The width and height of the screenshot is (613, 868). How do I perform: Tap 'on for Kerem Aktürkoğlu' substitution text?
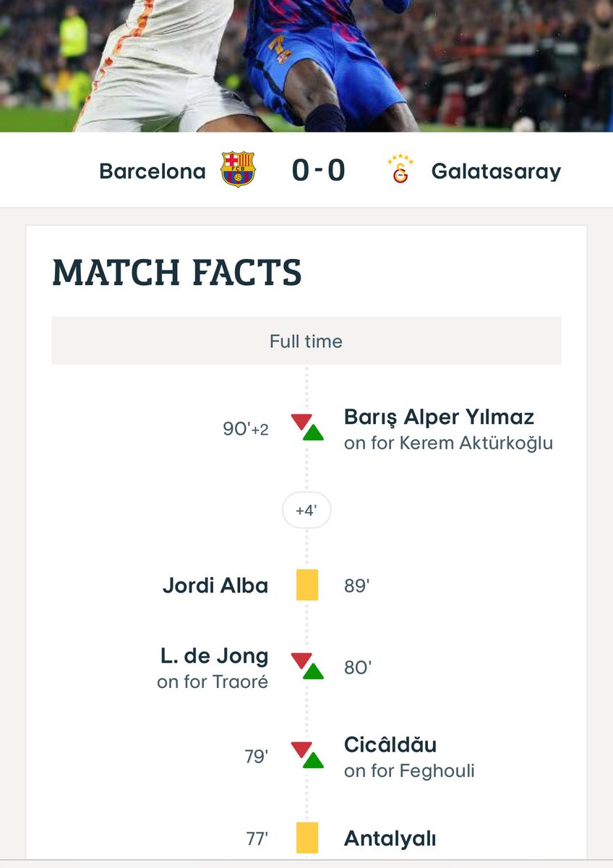tap(448, 443)
